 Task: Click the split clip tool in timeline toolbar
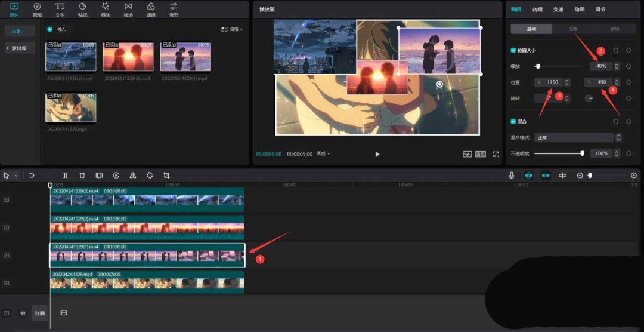[66, 176]
